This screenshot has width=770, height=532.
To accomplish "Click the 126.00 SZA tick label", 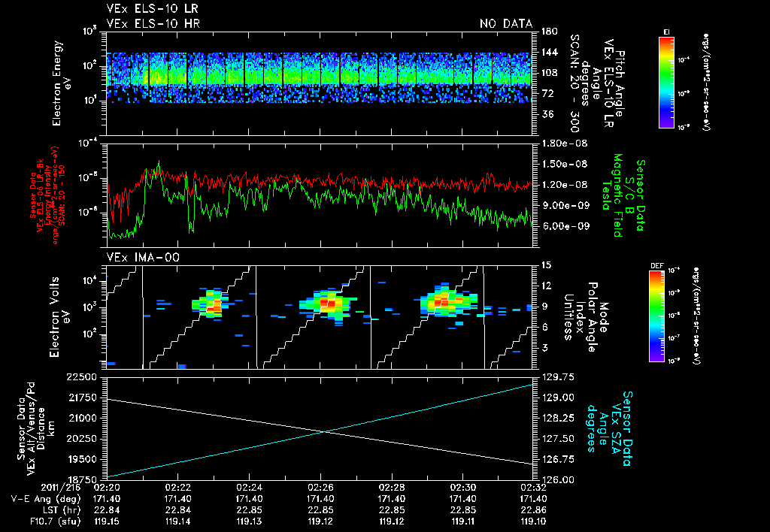I will click(x=558, y=479).
